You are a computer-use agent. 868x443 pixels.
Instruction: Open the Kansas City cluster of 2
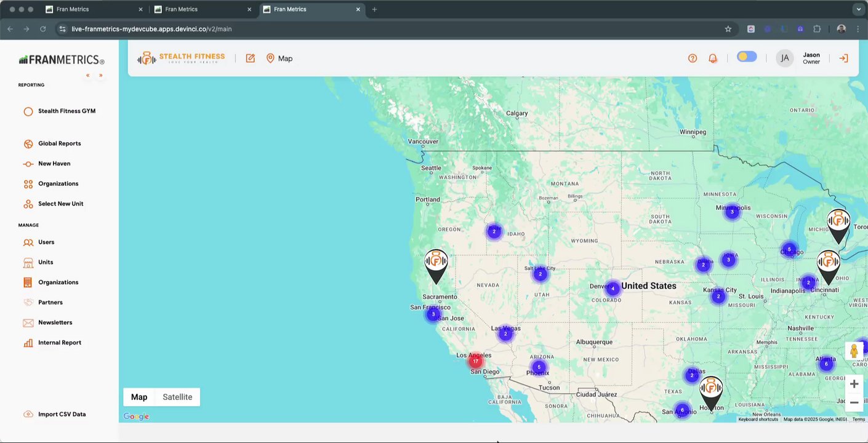click(x=718, y=297)
